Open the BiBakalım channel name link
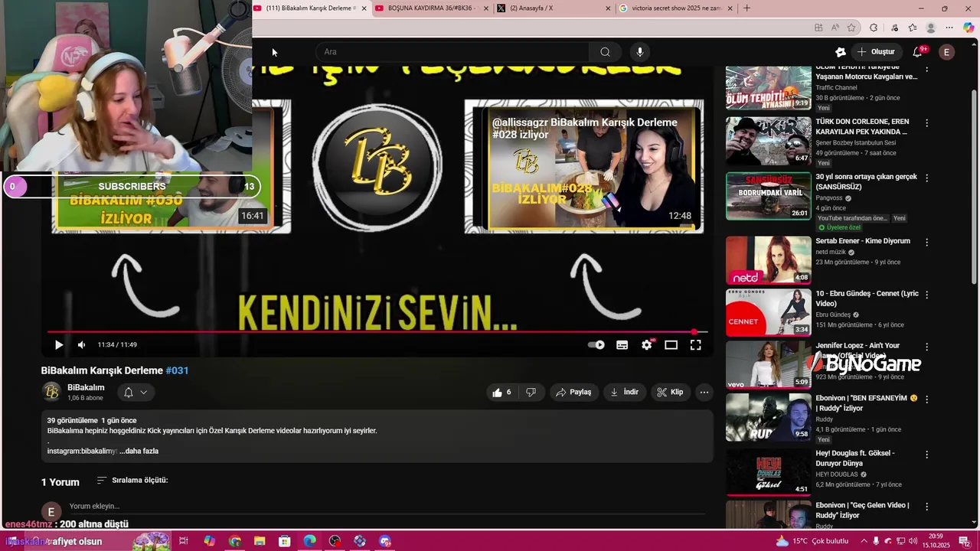The image size is (980, 551). point(86,387)
